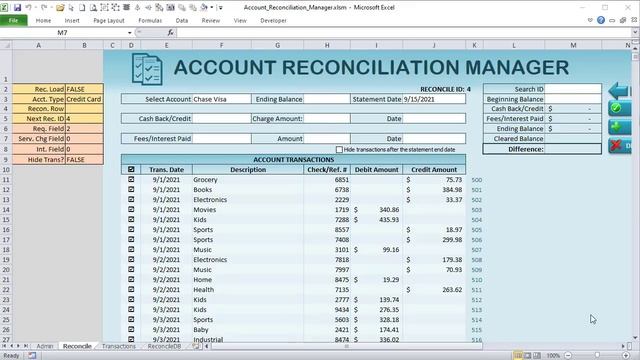The height and width of the screenshot is (360, 640).
Task: Click the Charge Amount input cell
Action: tap(327, 119)
